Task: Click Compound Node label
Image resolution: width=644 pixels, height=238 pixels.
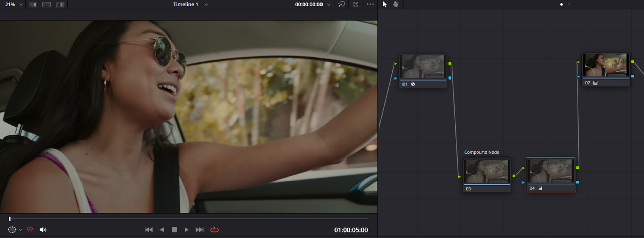Action: pos(481,152)
